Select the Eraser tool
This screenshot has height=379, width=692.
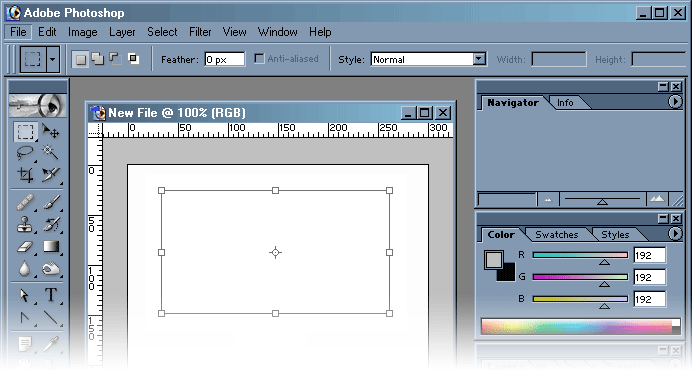[25, 246]
